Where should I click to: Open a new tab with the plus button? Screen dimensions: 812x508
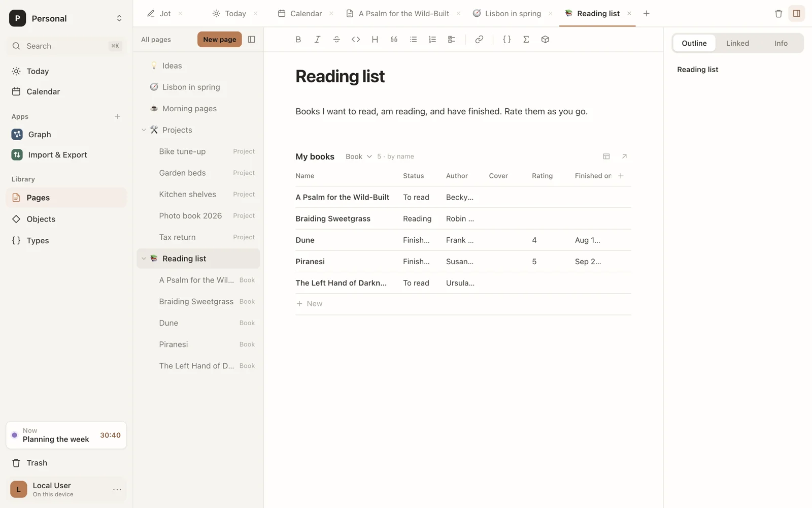point(646,14)
